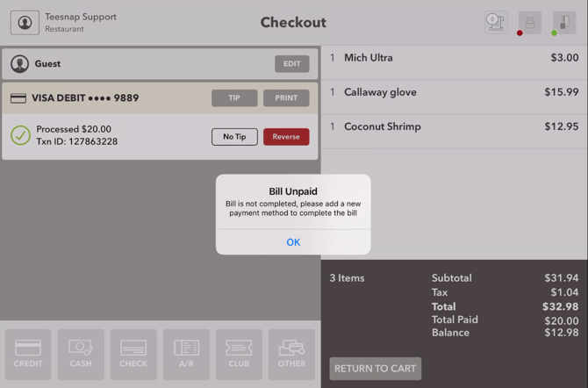Tap the Total Paid $20.00 amount
The image size is (588, 388).
pyautogui.click(x=562, y=320)
